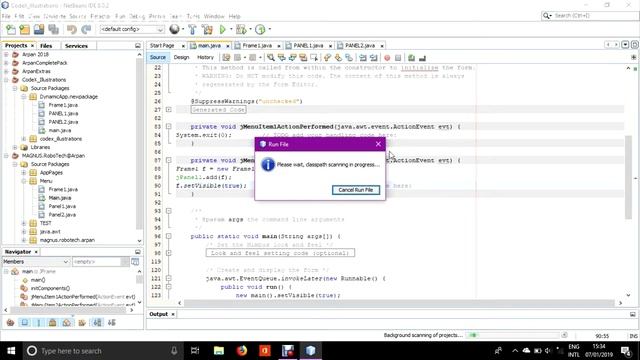The height and width of the screenshot is (360, 640).
Task: Toggle Show Fields filter in Navigator
Action: [x=24, y=322]
